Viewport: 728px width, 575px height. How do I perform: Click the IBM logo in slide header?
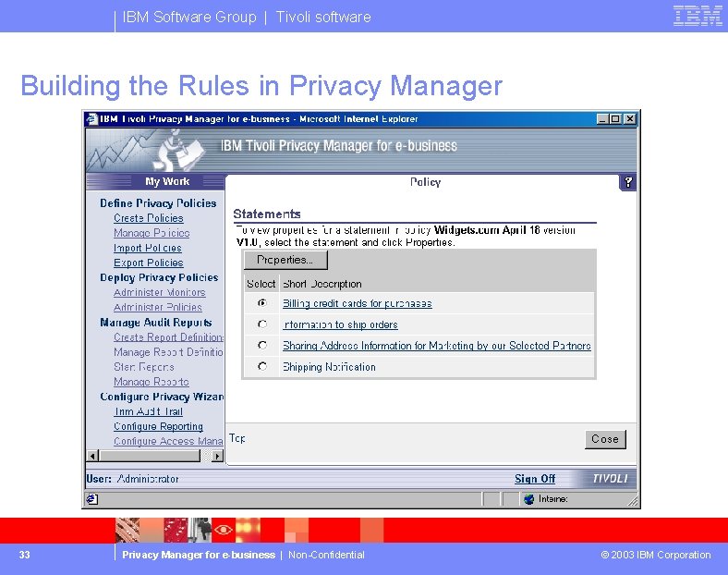click(x=698, y=16)
